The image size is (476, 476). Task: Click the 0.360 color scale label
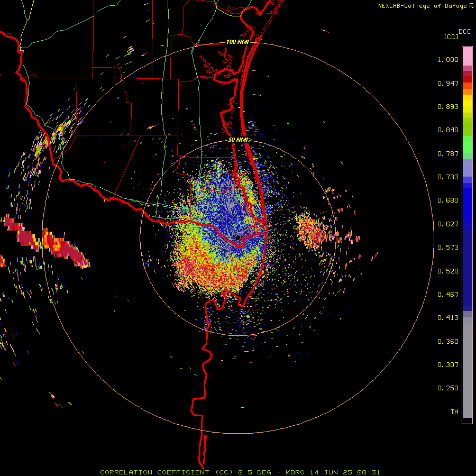pyautogui.click(x=448, y=342)
